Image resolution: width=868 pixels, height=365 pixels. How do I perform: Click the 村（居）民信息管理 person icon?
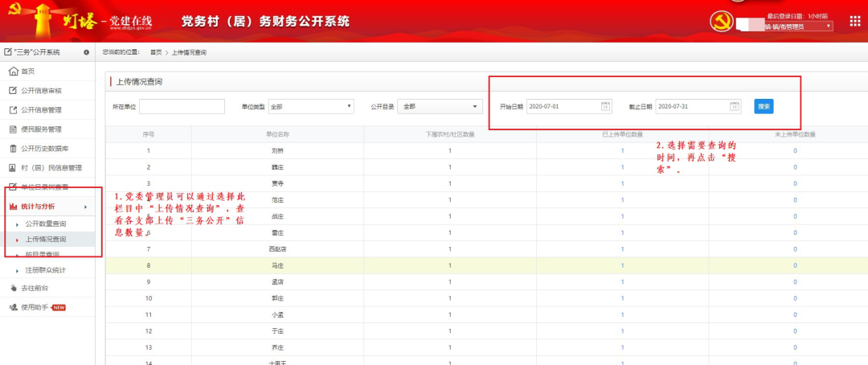[x=13, y=168]
